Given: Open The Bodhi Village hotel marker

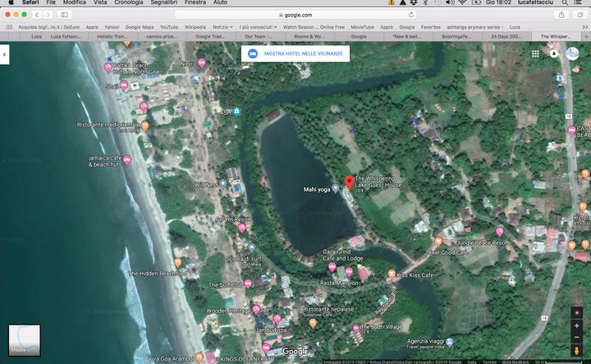Looking at the screenshot, I should coord(355,329).
